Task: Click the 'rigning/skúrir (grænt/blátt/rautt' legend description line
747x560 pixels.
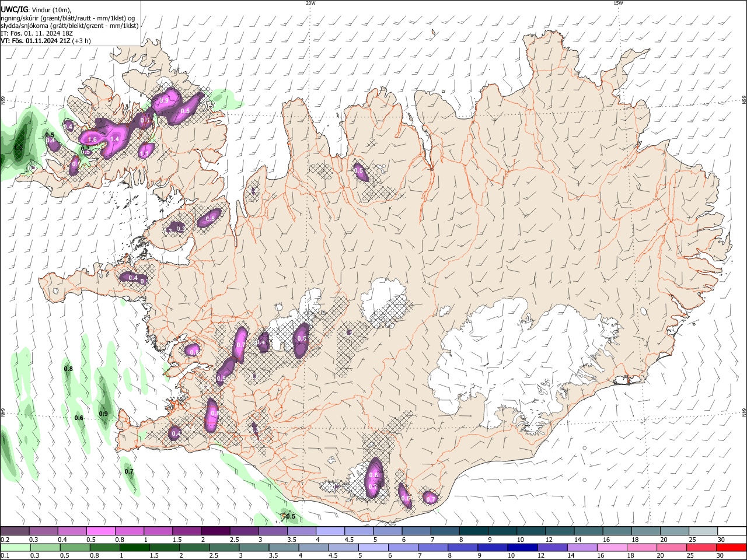Action: (68, 17)
